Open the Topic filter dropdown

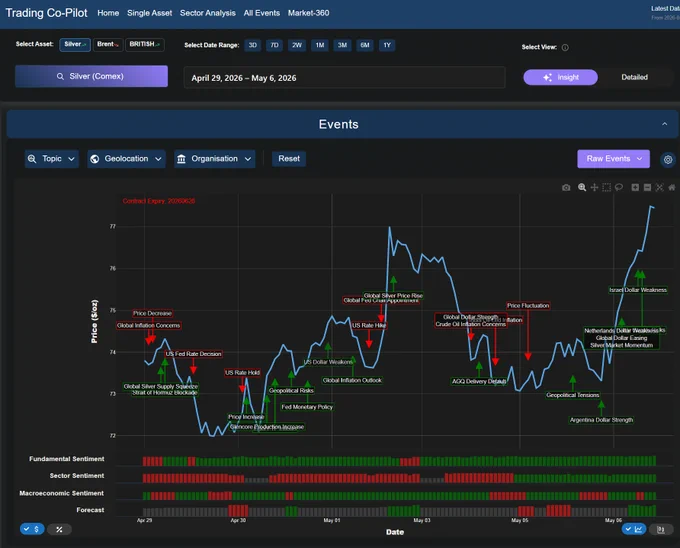52,159
